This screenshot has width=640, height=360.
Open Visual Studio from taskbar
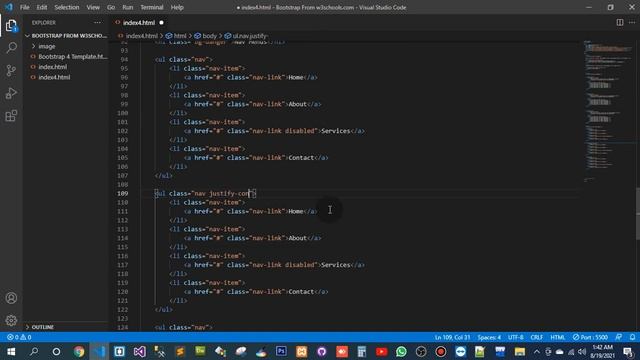140,351
